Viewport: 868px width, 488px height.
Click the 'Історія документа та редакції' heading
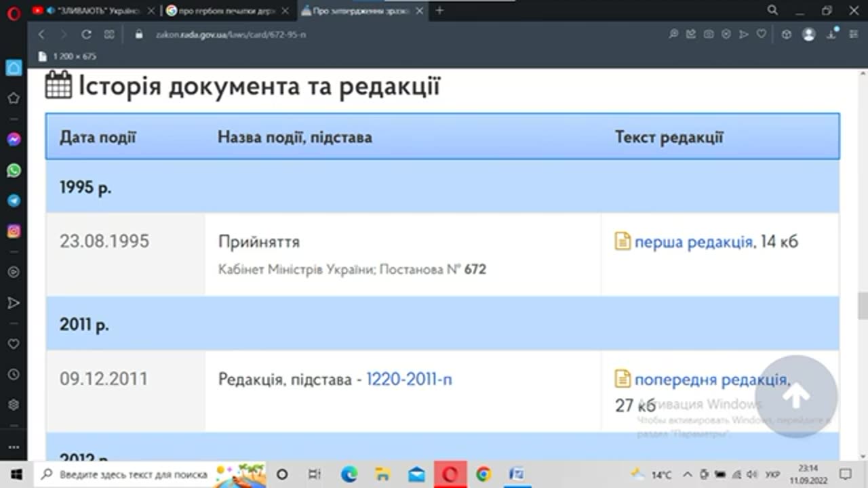point(259,87)
